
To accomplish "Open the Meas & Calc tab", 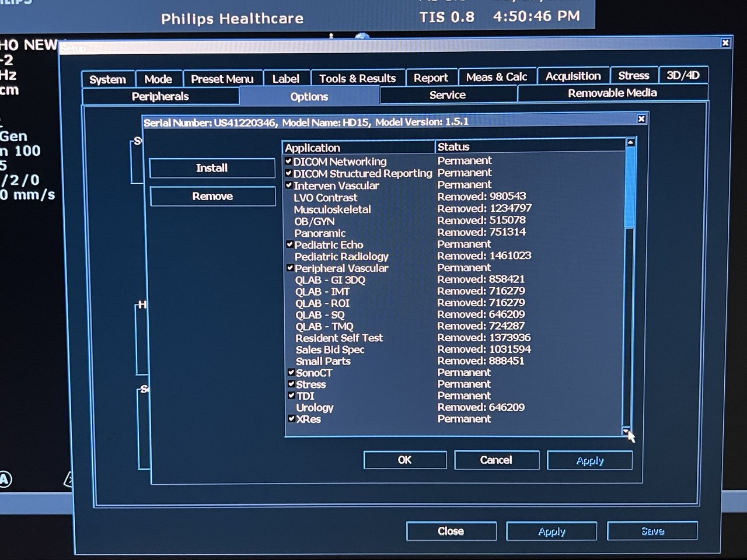I will coord(497,76).
